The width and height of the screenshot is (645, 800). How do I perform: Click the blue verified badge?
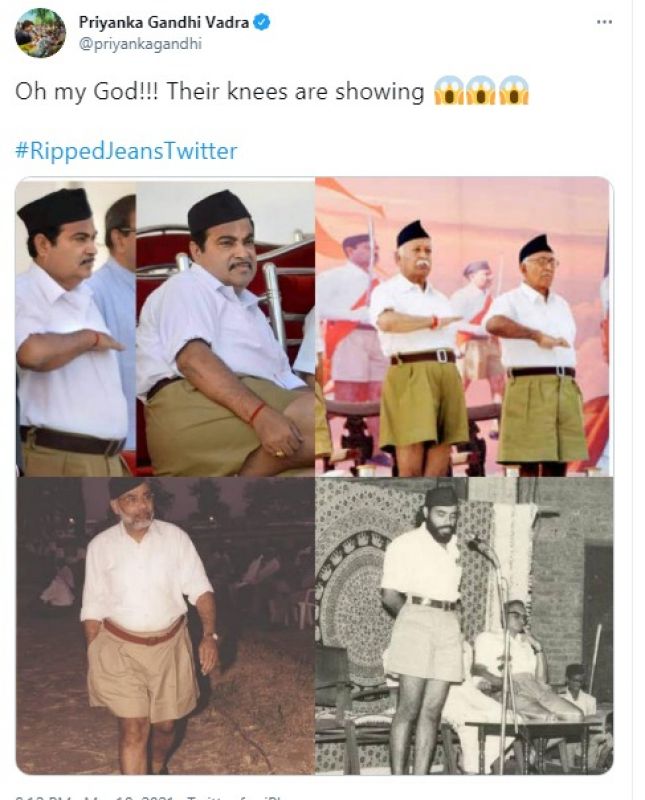(262, 23)
